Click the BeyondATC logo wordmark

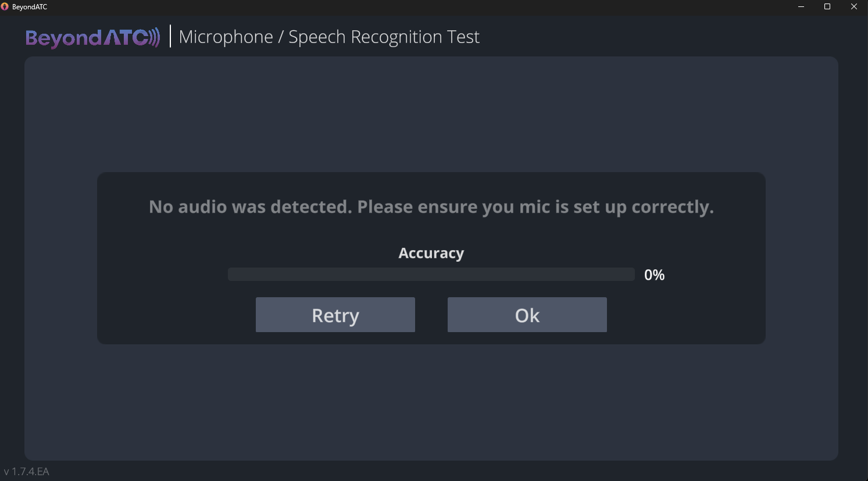[84, 38]
